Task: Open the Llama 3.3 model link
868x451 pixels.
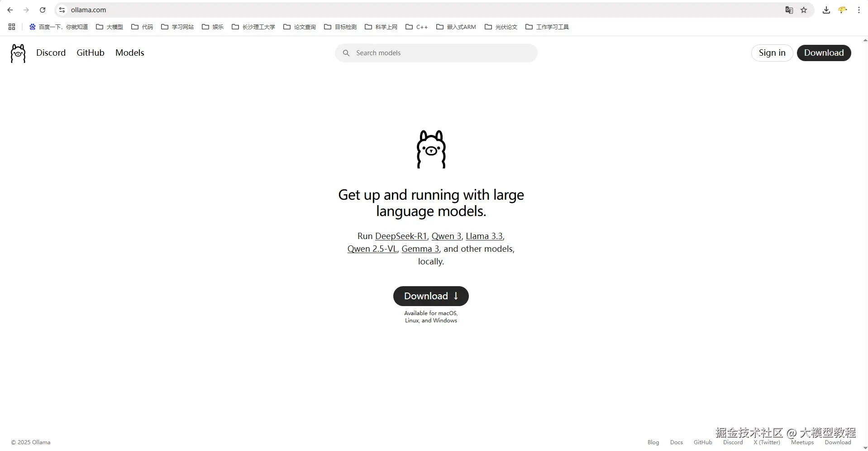Action: click(x=484, y=236)
